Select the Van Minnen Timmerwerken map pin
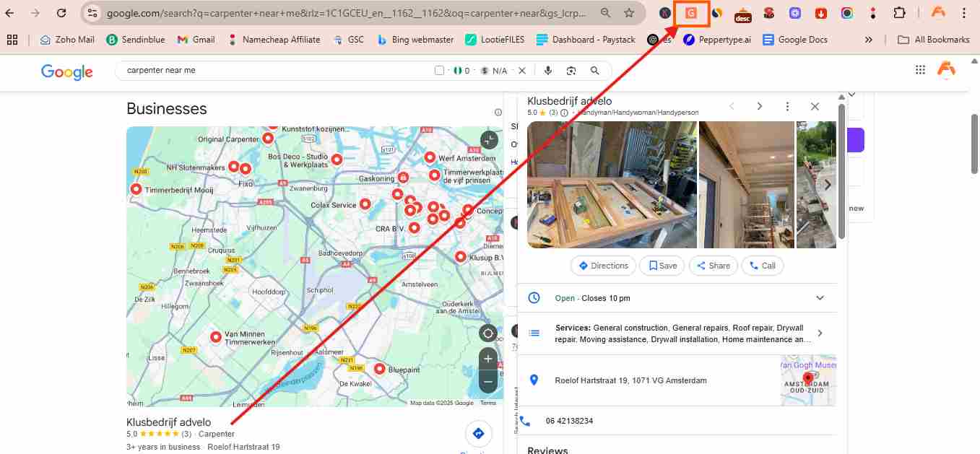The image size is (980, 454). pos(216,337)
